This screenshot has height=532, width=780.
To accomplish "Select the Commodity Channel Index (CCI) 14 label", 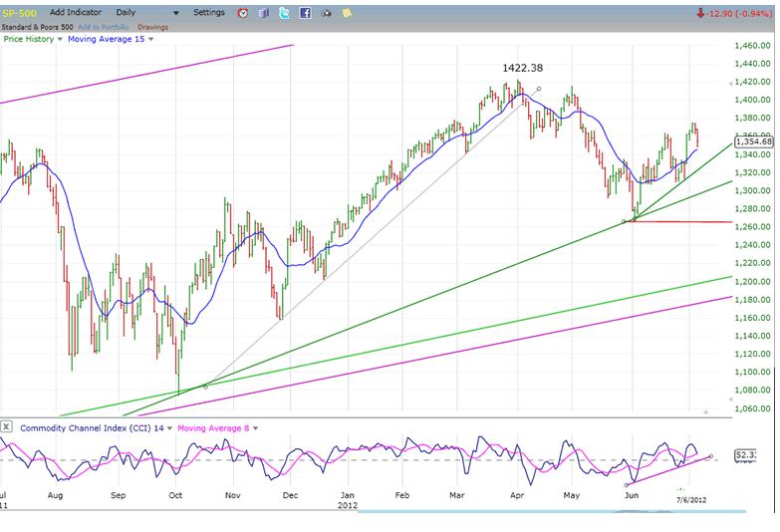I will (x=92, y=428).
